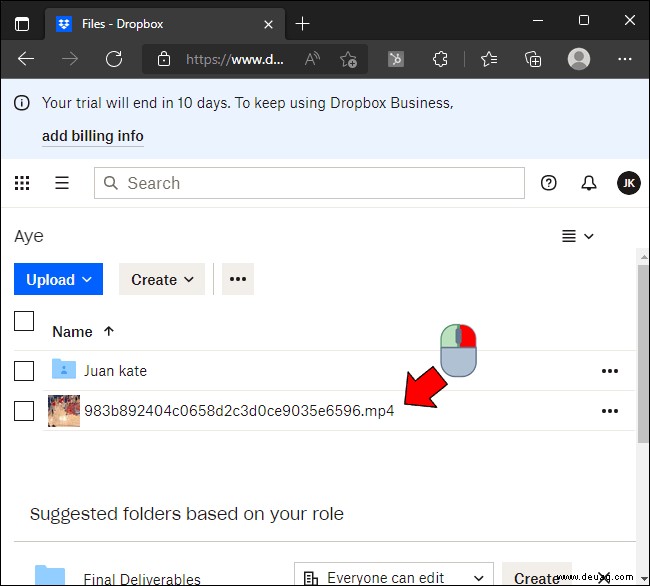650x586 pixels.
Task: Click the Final Deliverables suggested folder
Action: pos(142,579)
